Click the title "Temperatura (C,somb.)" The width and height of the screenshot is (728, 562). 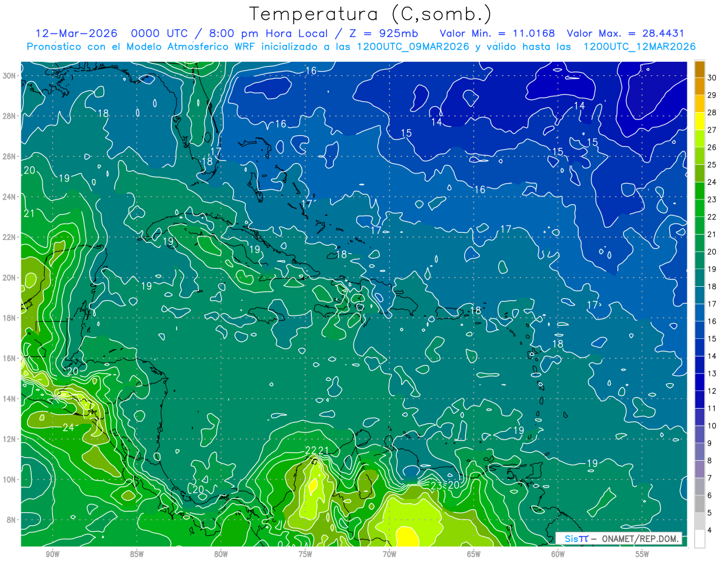(x=371, y=14)
